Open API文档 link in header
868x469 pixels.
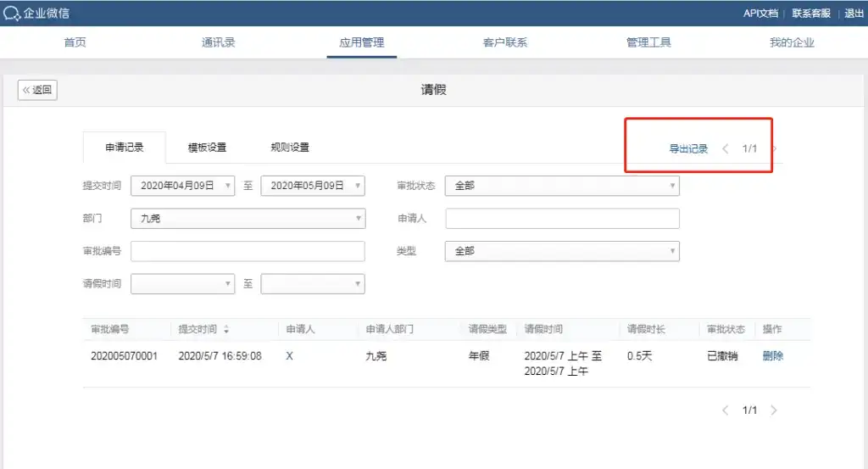[x=760, y=14]
